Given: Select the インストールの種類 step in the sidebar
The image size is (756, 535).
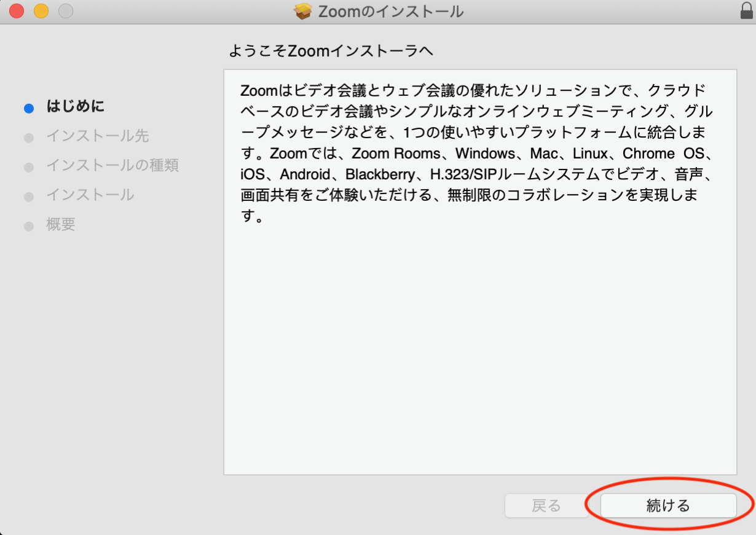Looking at the screenshot, I should 112,165.
